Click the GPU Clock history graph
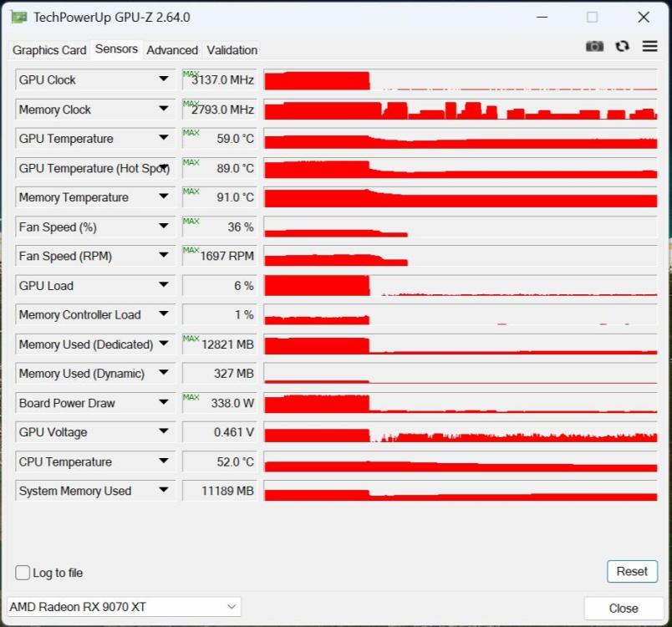Image resolution: width=672 pixels, height=627 pixels. [461, 79]
